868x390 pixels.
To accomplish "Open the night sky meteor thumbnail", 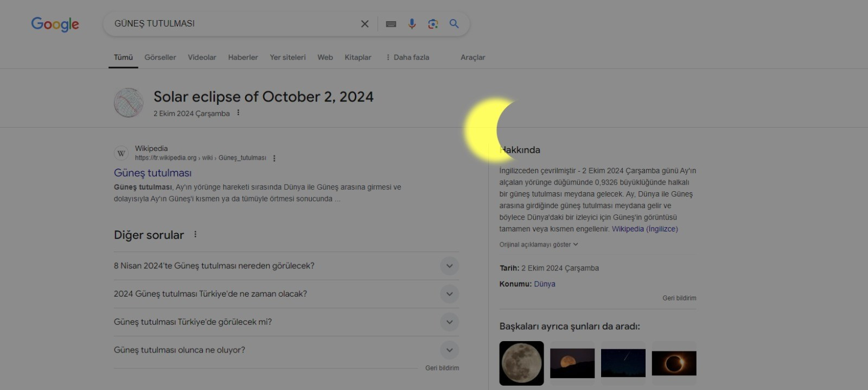I will coord(623,363).
